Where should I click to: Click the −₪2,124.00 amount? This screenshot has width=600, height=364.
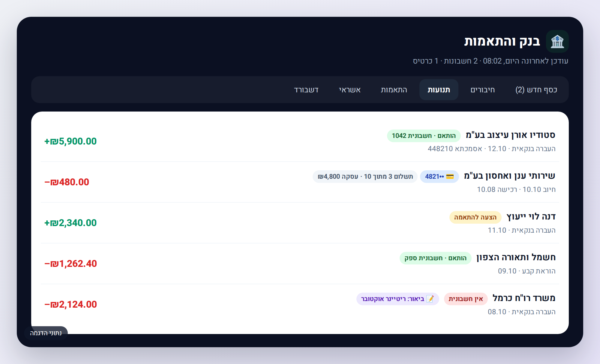coord(70,304)
